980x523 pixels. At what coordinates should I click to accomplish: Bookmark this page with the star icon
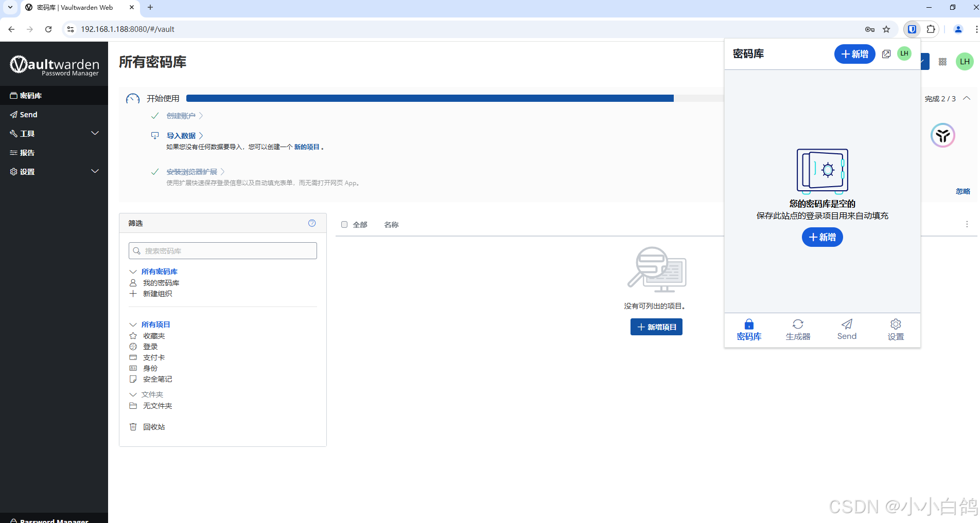[886, 29]
